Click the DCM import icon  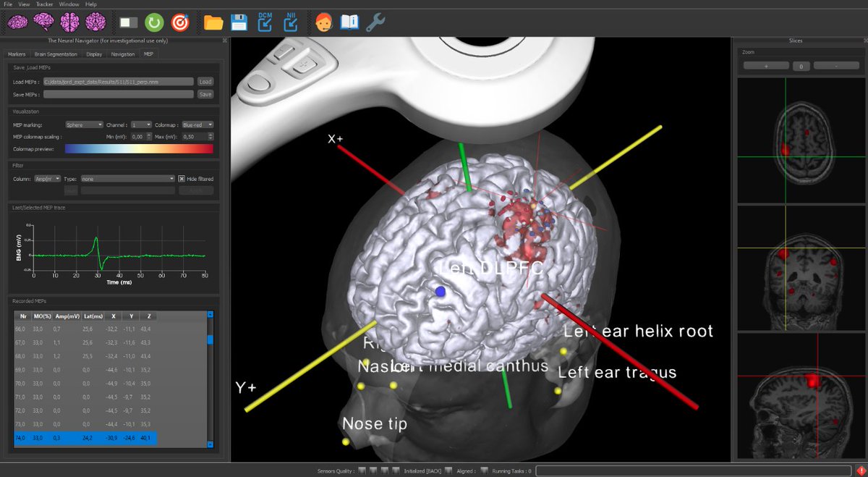coord(265,22)
